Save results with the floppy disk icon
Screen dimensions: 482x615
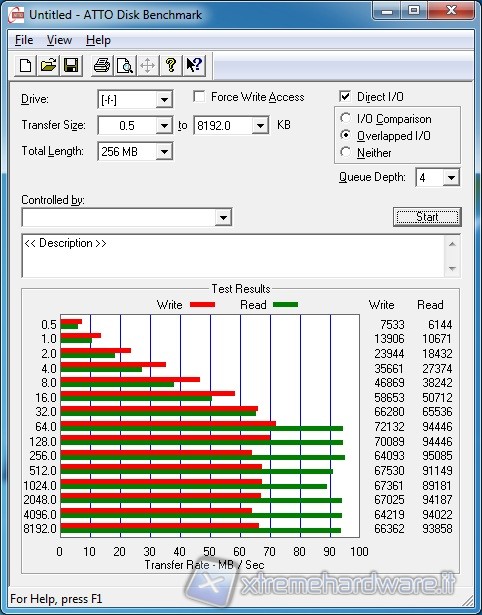[71, 65]
